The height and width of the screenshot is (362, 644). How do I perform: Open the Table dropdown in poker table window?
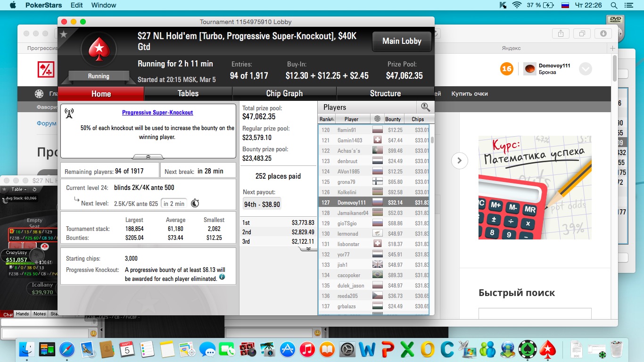pos(19,189)
